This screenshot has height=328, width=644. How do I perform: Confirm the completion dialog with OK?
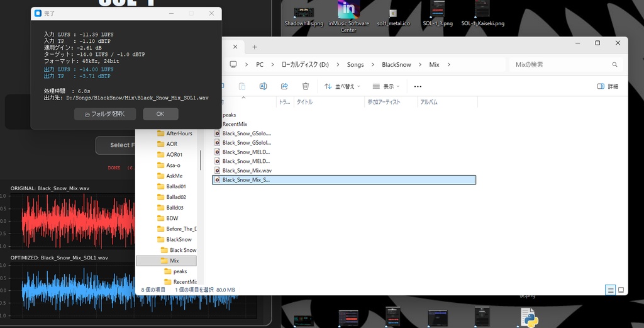click(x=160, y=114)
